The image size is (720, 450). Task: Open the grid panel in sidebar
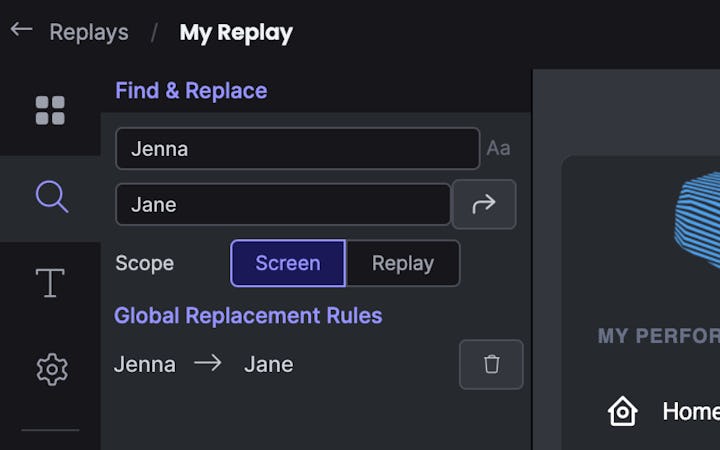click(x=50, y=110)
